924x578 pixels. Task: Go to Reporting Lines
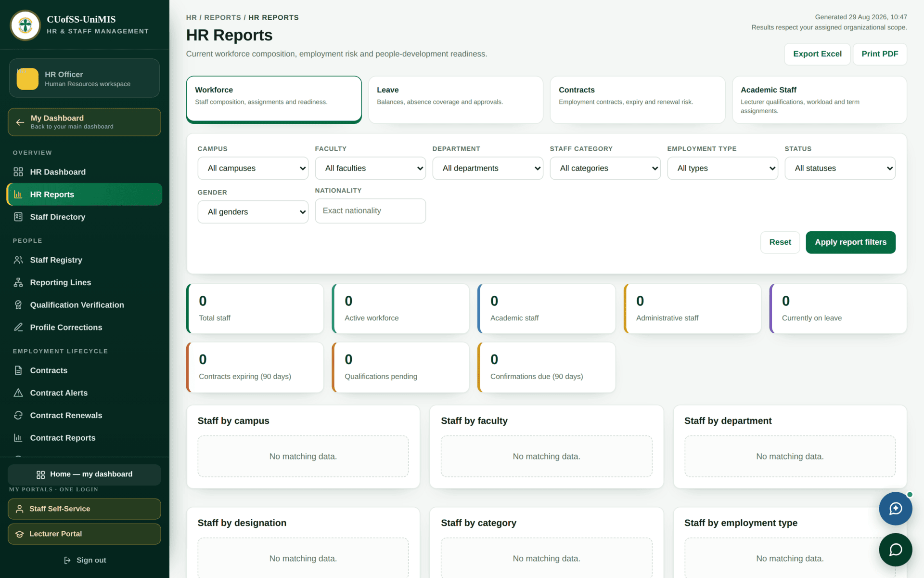[85, 282]
